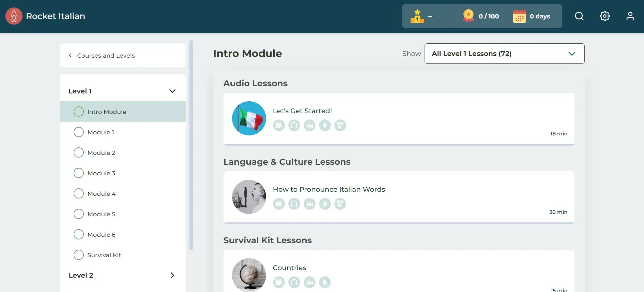Image resolution: width=644 pixels, height=292 pixels.
Task: Click headphones icon under Let's Get Started!
Action: (294, 126)
